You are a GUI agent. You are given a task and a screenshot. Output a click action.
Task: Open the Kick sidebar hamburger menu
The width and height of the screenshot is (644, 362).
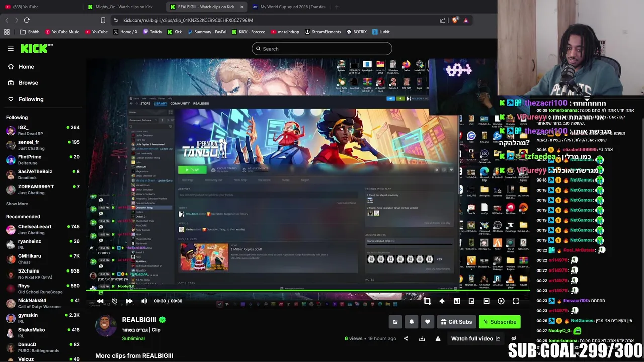(11, 49)
